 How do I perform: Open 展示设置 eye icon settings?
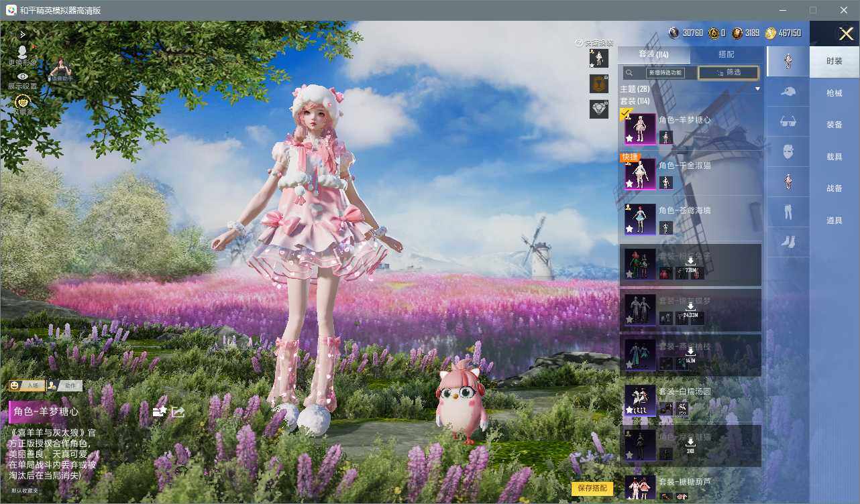(x=23, y=77)
